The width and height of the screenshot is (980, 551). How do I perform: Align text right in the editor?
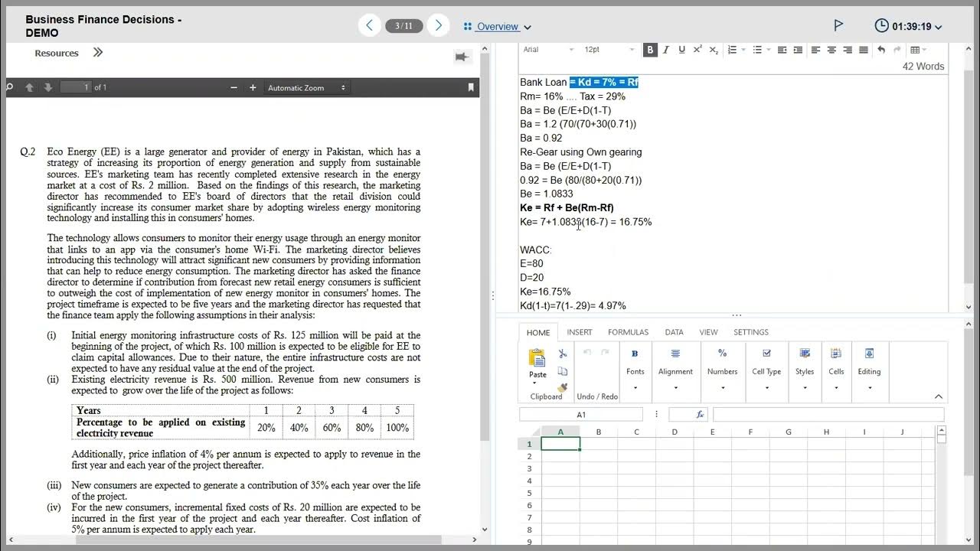(848, 50)
